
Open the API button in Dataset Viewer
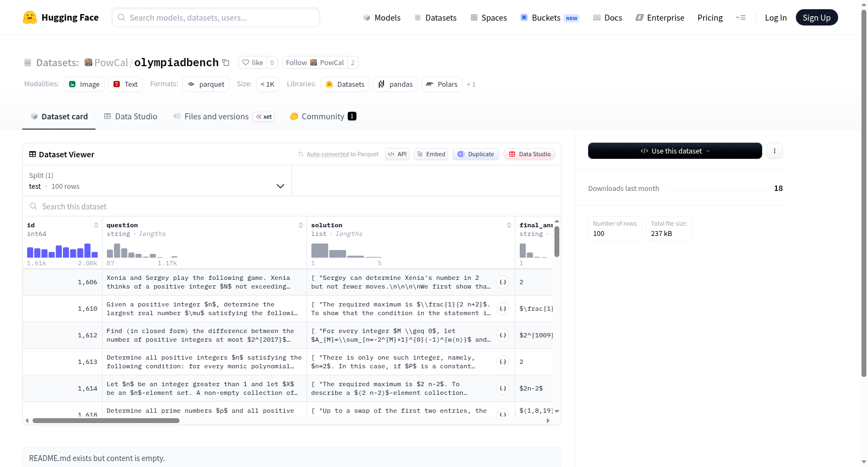[x=397, y=154]
